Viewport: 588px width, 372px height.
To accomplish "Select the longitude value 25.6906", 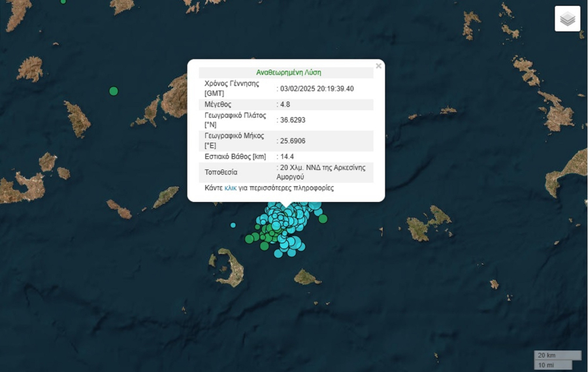I will [293, 141].
